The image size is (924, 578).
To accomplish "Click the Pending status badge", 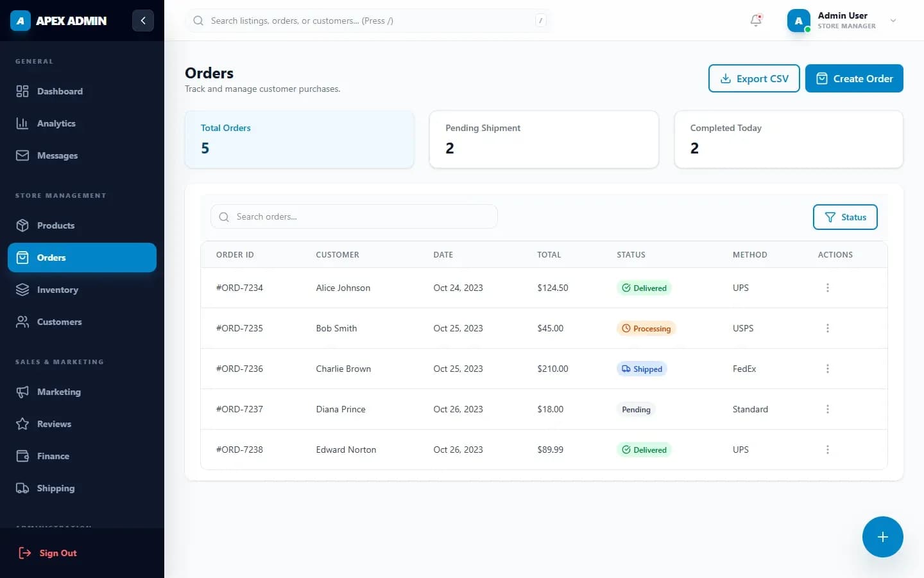I will [636, 409].
